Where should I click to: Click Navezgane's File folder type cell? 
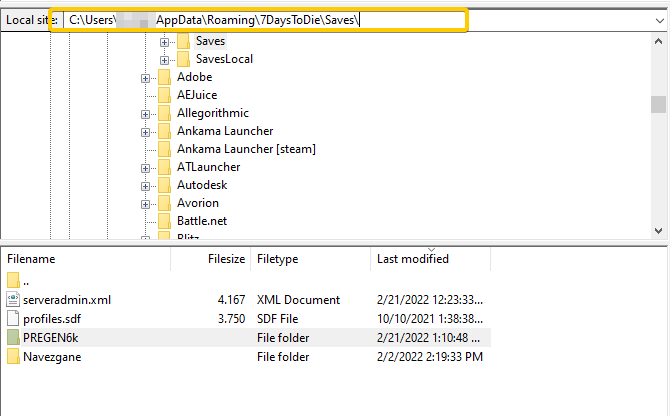tap(283, 357)
